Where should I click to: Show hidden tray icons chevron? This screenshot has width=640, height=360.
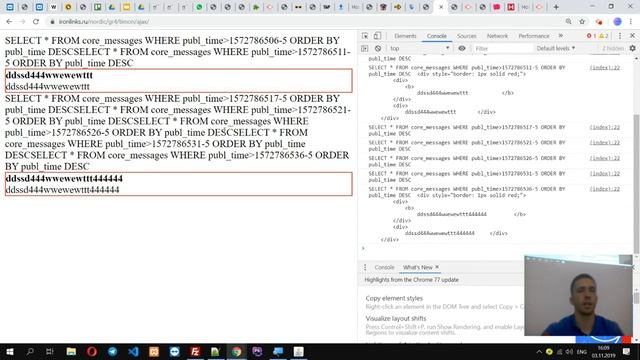tap(539, 352)
